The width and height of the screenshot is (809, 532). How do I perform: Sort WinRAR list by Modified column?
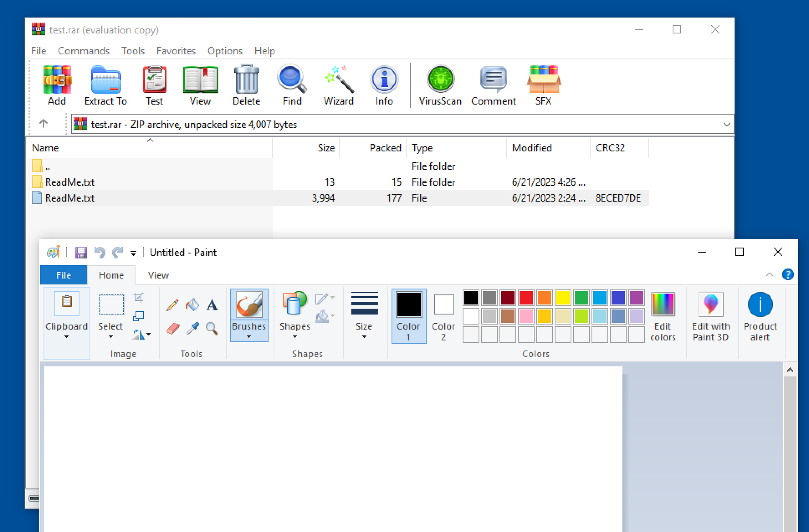click(x=548, y=148)
